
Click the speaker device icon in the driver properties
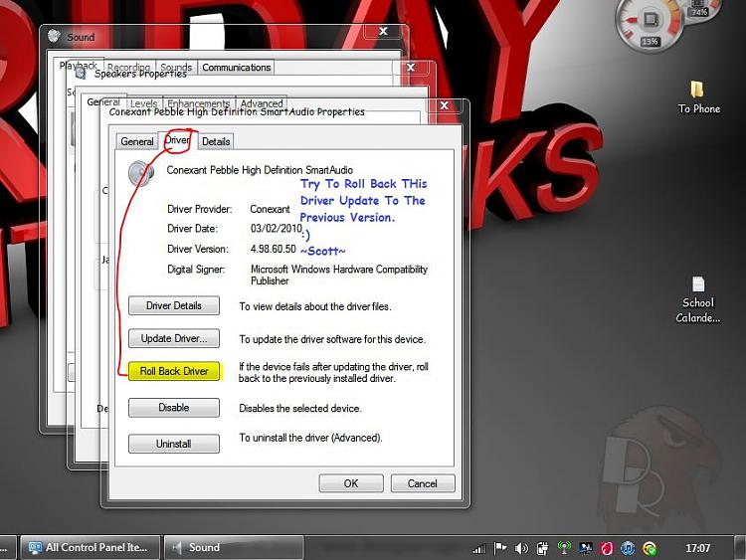(x=141, y=173)
